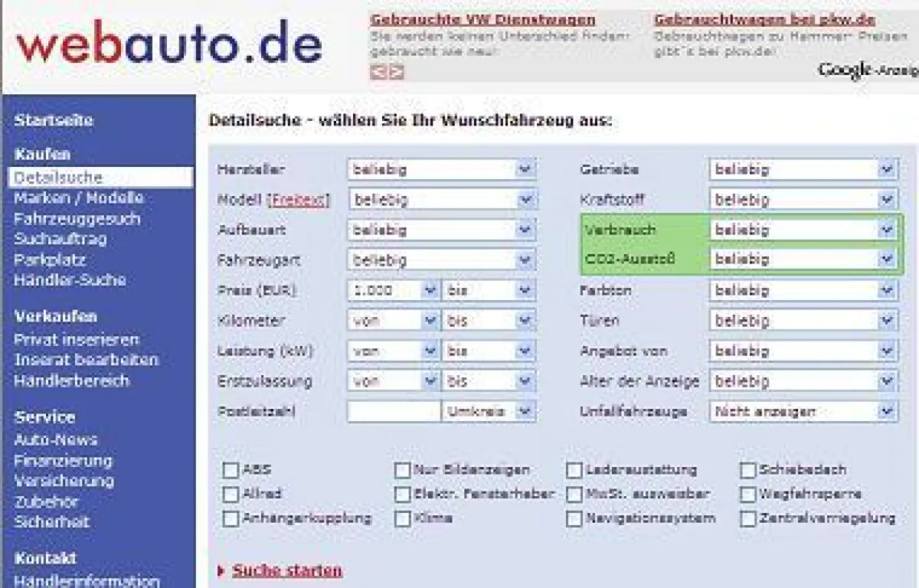Check the Klima option
This screenshot has height=588, width=919.
point(401,518)
